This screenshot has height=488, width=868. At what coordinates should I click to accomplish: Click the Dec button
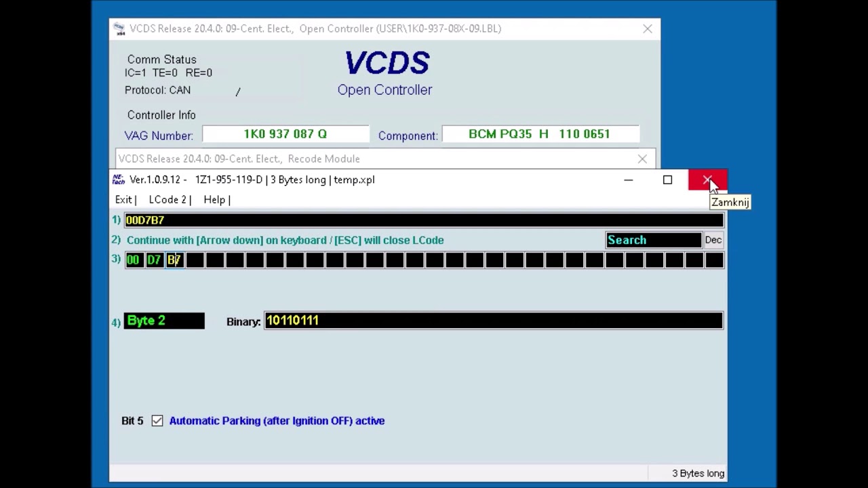[713, 240]
